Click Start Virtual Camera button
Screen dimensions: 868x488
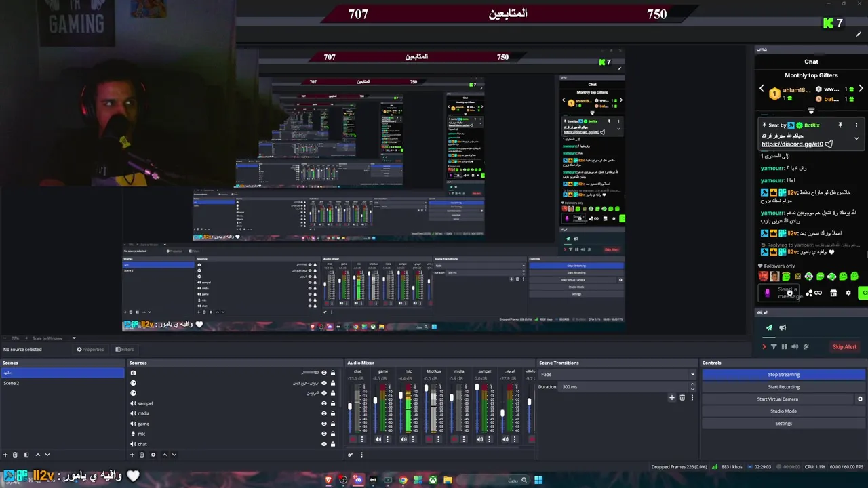(778, 399)
